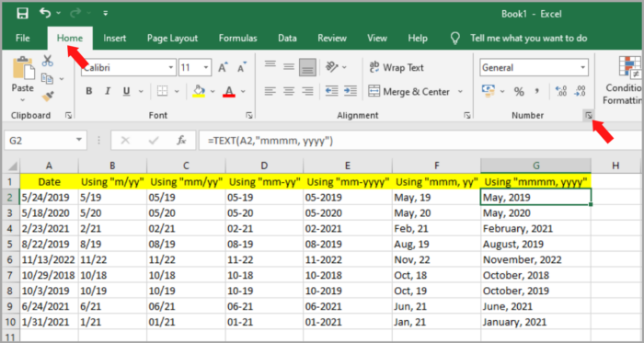This screenshot has height=343, width=644.
Task: Click the Format Painter brush icon
Action: pyautogui.click(x=48, y=96)
